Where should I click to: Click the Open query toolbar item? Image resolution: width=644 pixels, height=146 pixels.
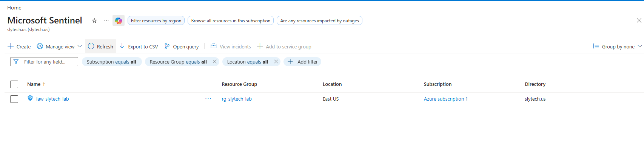click(182, 47)
